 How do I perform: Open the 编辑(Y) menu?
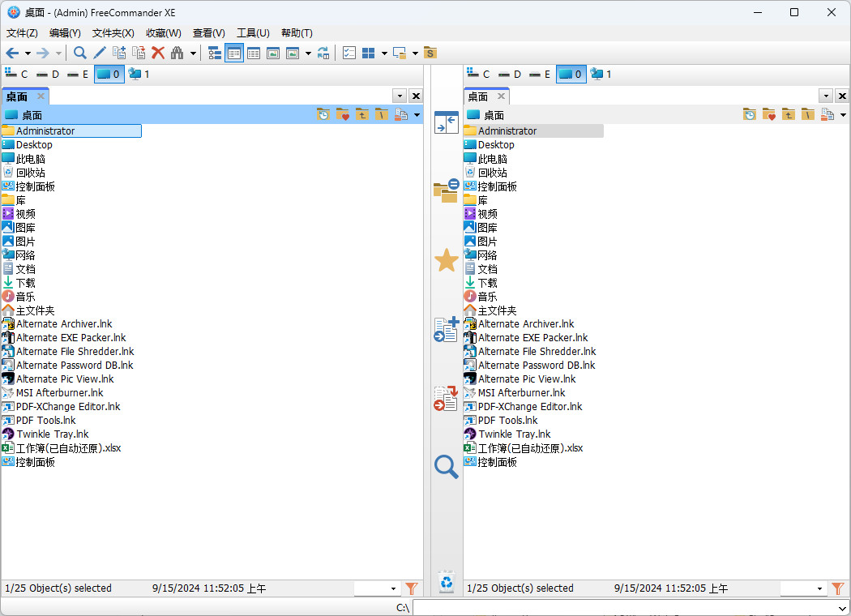[65, 33]
